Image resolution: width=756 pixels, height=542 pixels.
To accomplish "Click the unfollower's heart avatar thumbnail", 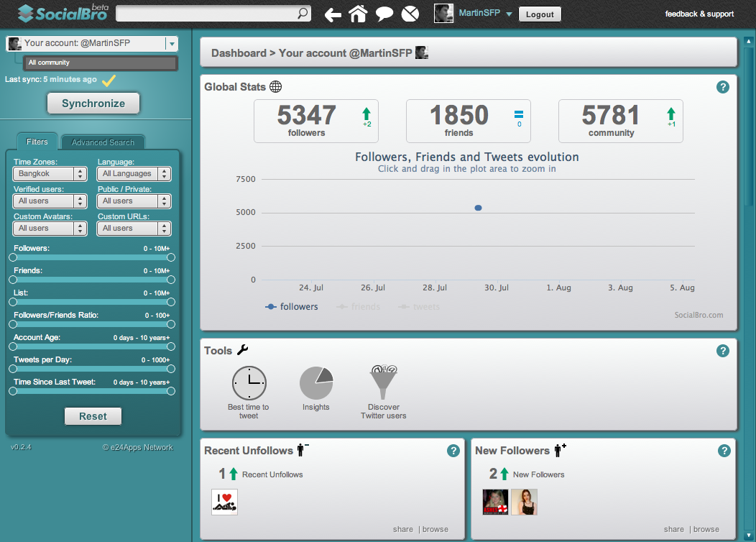I will click(x=225, y=502).
